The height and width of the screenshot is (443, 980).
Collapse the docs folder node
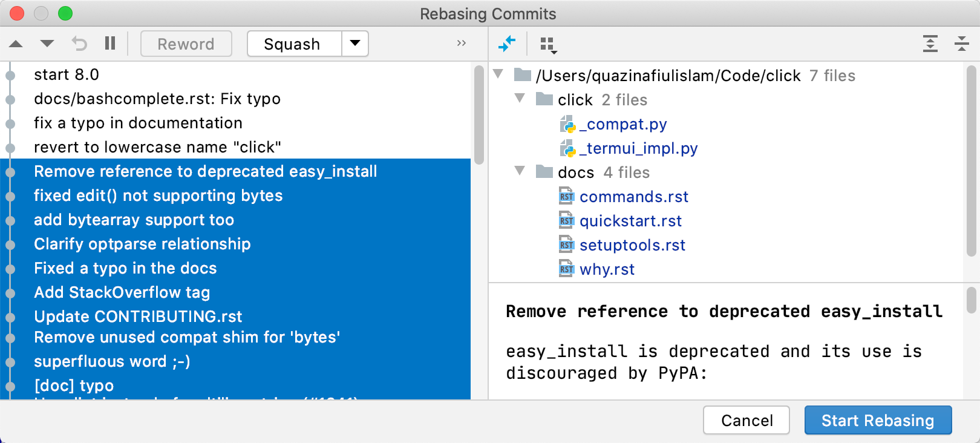click(520, 171)
